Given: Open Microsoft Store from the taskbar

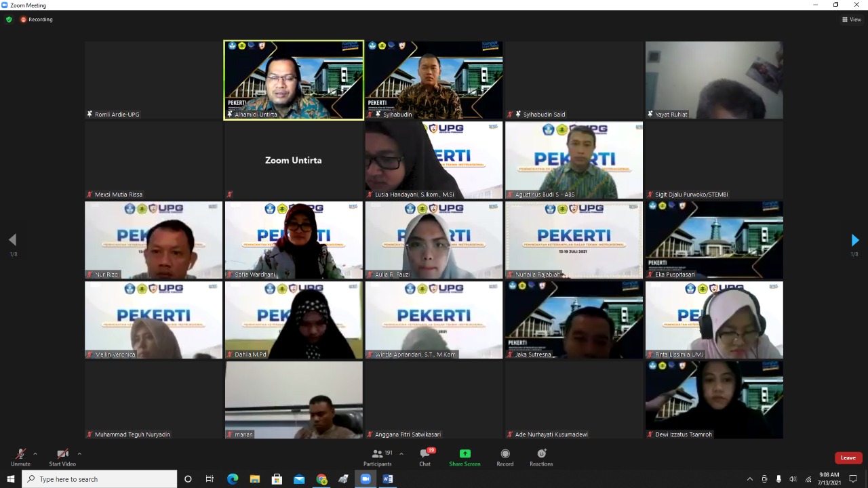Looking at the screenshot, I should 277,479.
